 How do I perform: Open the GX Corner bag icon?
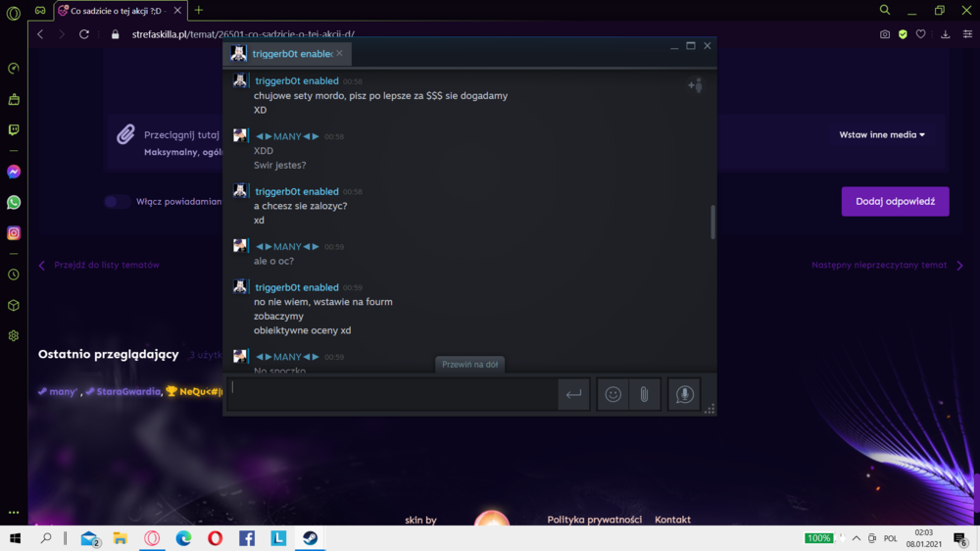point(13,99)
